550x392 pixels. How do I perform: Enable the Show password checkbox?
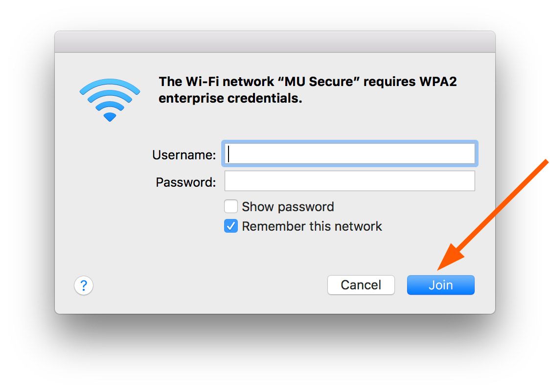coord(231,207)
